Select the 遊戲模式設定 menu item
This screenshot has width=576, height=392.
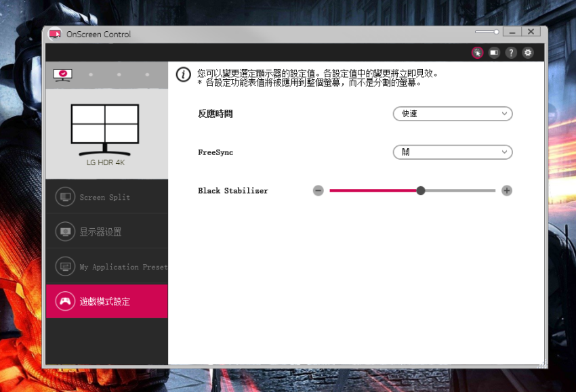click(106, 301)
